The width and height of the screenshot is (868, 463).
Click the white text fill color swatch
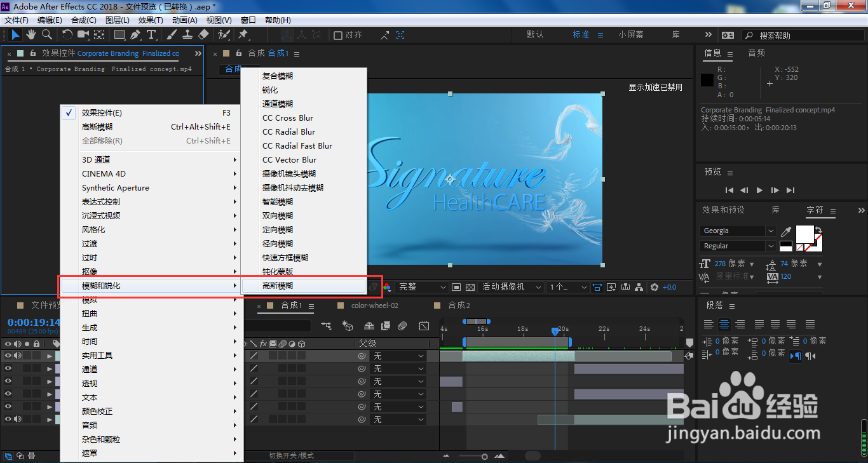click(x=804, y=234)
